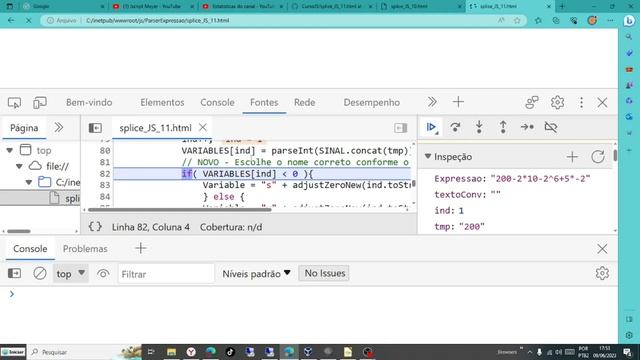Click the horizontal scrollbar of code editor
This screenshot has width=640, height=360.
tap(180, 210)
